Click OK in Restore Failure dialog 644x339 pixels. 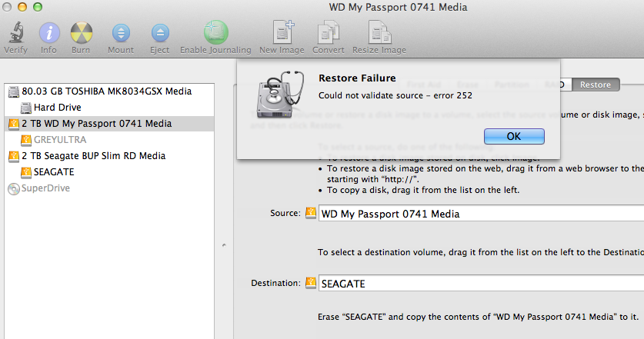click(x=514, y=136)
